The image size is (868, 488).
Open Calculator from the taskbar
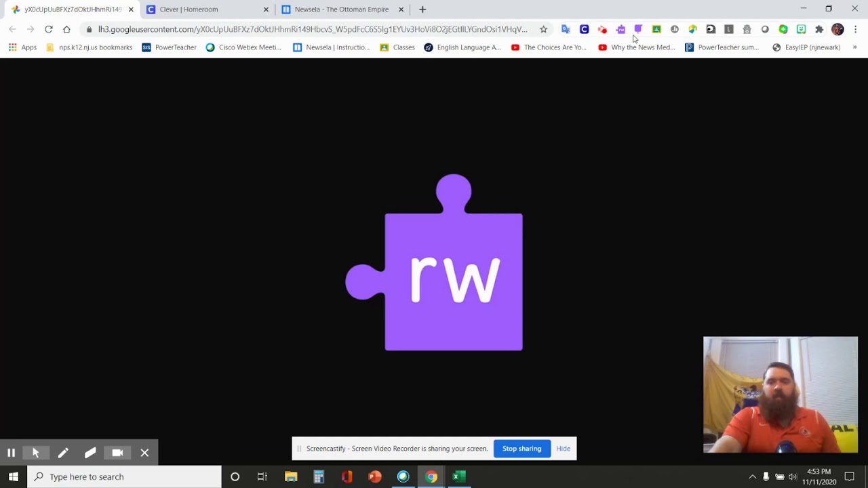point(319,476)
